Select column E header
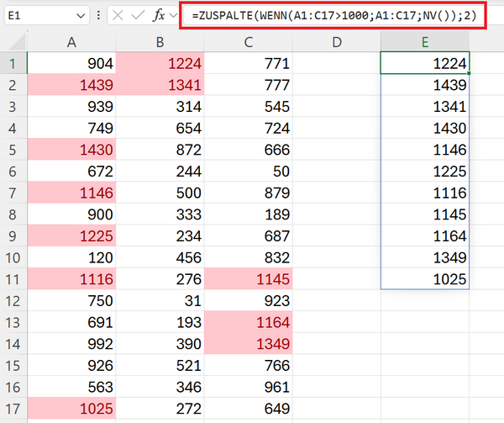This screenshot has height=423, width=504. click(x=424, y=42)
